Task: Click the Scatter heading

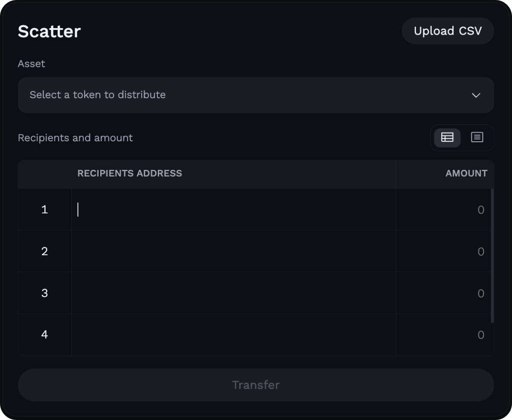Action: point(49,31)
